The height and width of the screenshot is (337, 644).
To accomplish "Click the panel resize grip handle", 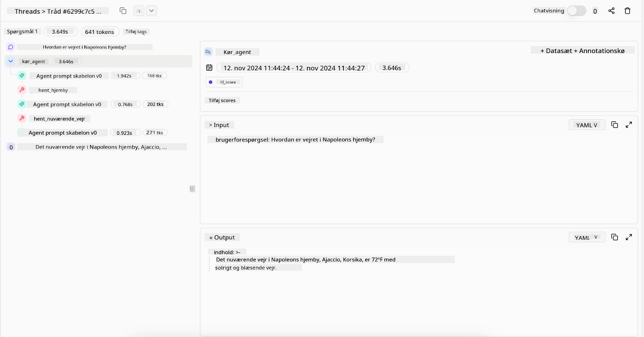I will click(192, 189).
